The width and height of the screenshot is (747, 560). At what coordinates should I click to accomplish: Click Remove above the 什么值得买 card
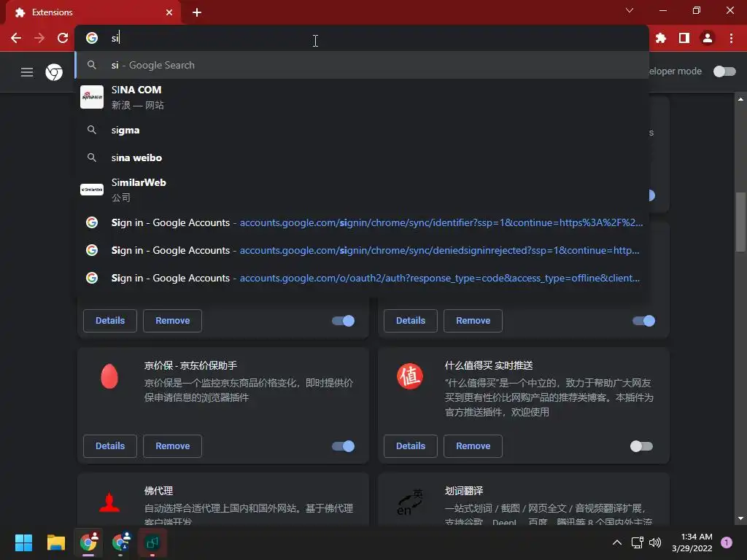coord(473,321)
